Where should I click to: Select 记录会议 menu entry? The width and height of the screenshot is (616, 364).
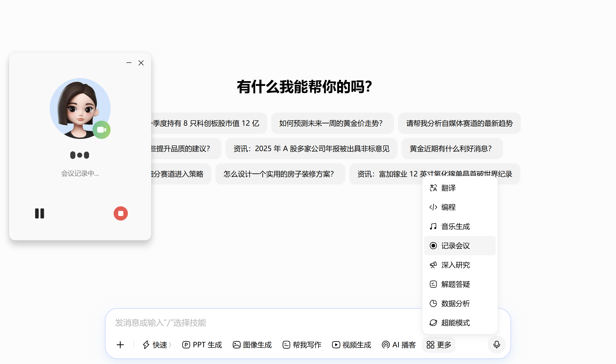(x=455, y=246)
